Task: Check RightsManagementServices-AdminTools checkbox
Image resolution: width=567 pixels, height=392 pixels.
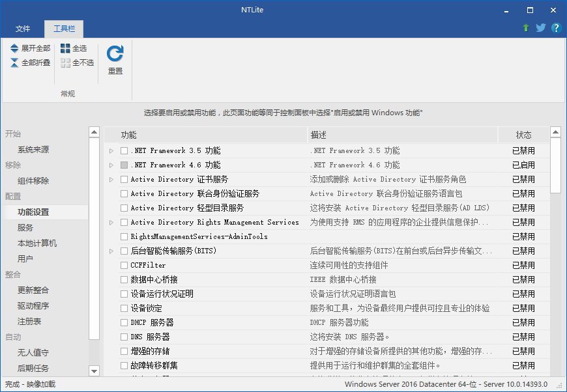Action: coord(124,236)
